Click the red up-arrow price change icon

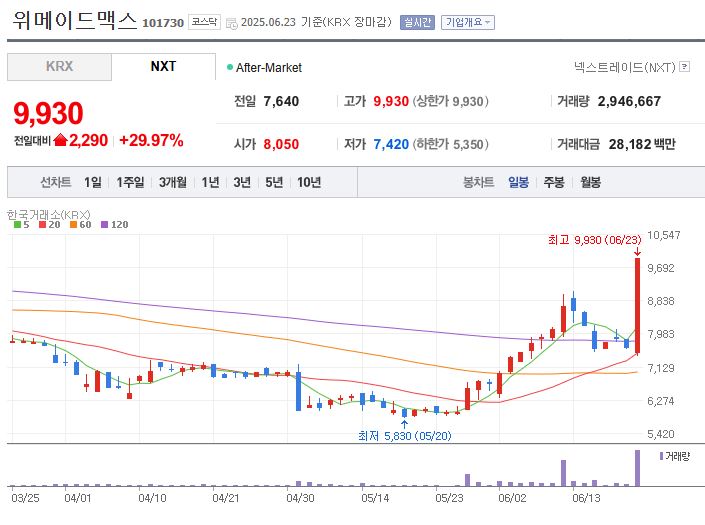(x=60, y=140)
